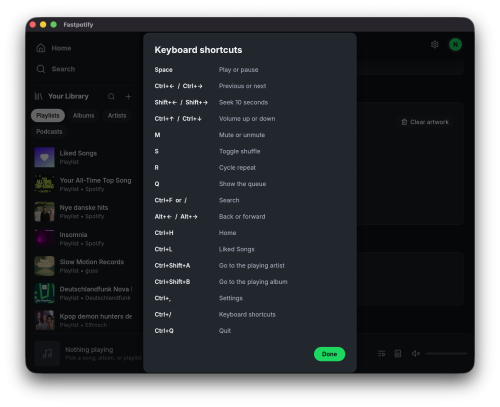Viewport: 500px width, 407px height.
Task: Click the Done button in shortcuts dialog
Action: pos(329,354)
